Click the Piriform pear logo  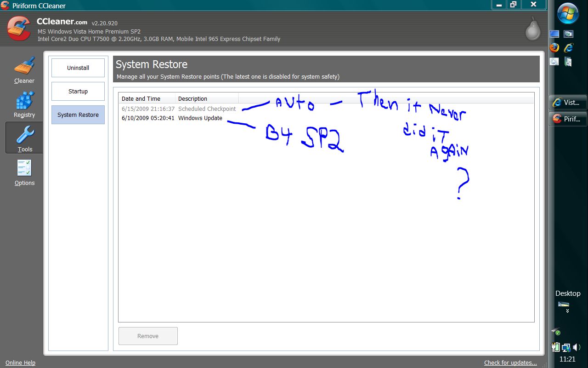[533, 29]
